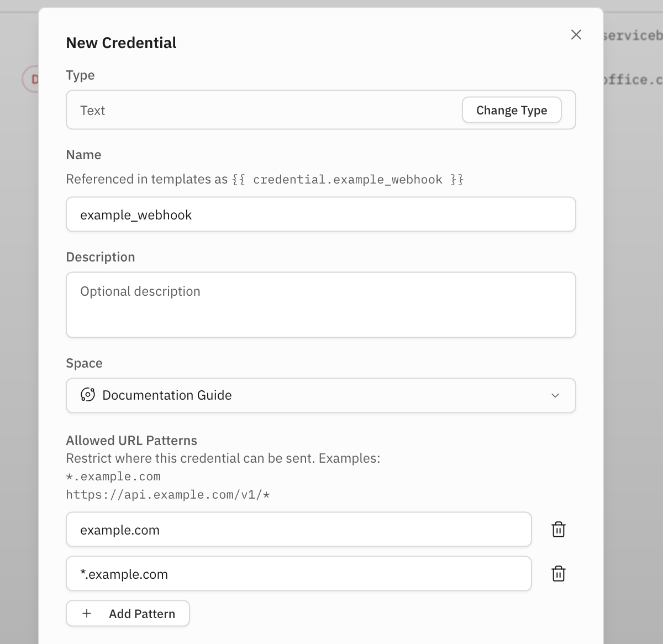
Task: Click the Change Type button
Action: (512, 110)
